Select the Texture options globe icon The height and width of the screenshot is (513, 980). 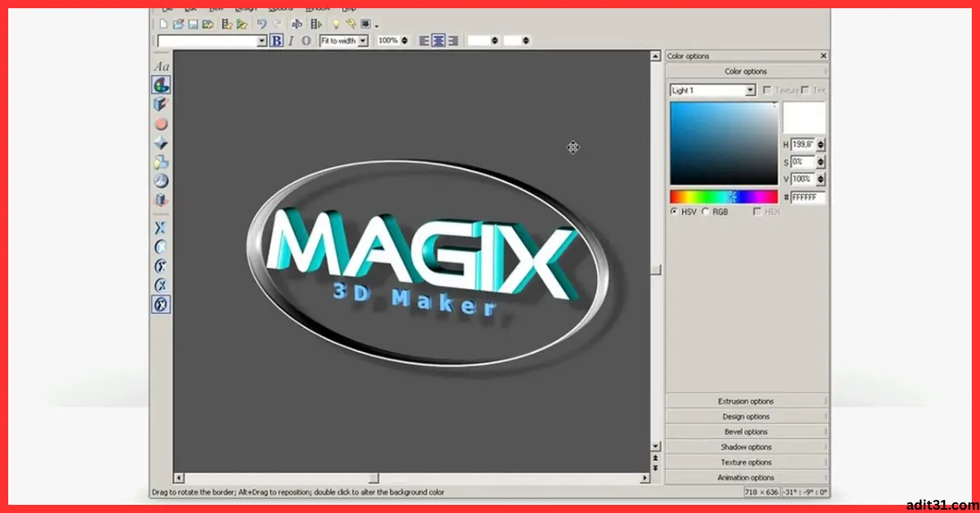click(x=162, y=181)
